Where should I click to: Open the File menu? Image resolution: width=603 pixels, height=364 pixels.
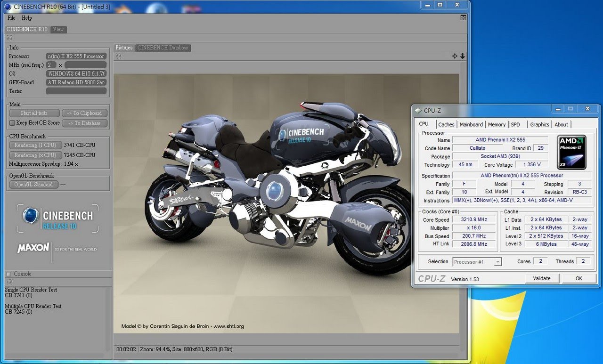(x=11, y=18)
